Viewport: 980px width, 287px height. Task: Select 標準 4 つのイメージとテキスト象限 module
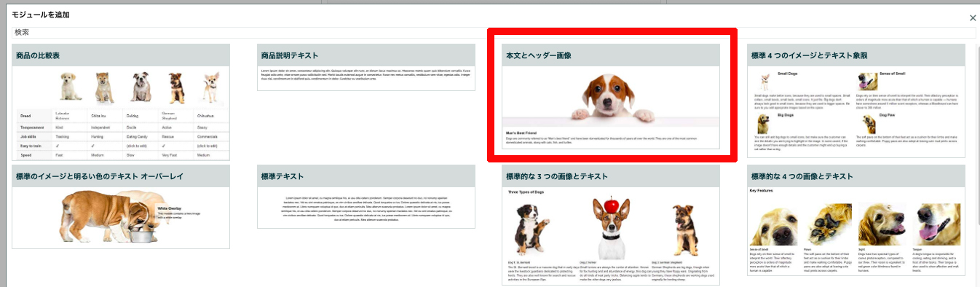pos(856,101)
